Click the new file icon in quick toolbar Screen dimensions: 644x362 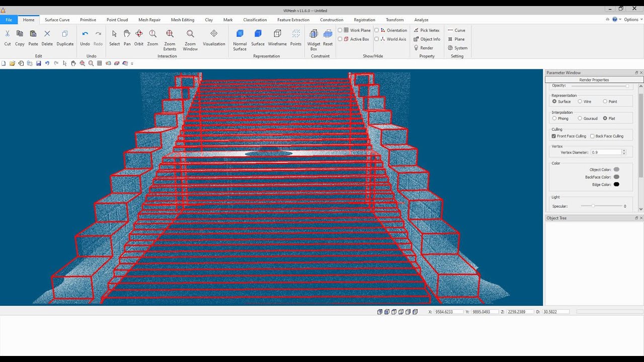4,63
